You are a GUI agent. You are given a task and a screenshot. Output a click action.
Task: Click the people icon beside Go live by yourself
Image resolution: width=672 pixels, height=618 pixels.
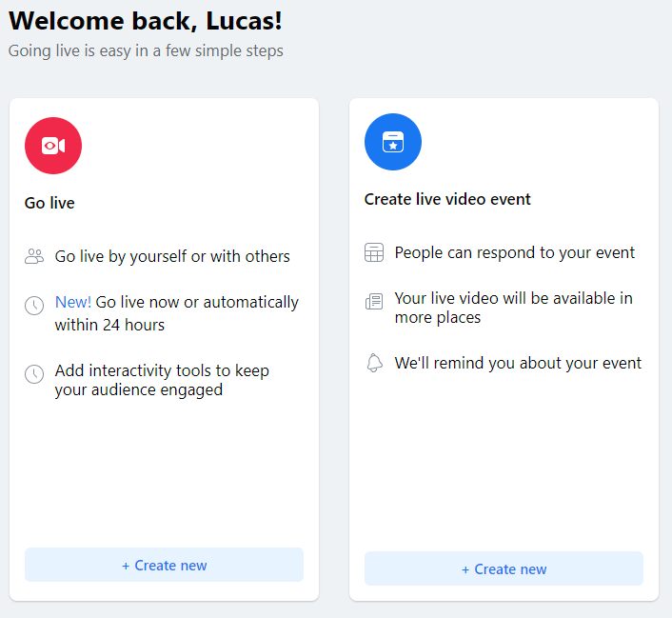tap(34, 256)
